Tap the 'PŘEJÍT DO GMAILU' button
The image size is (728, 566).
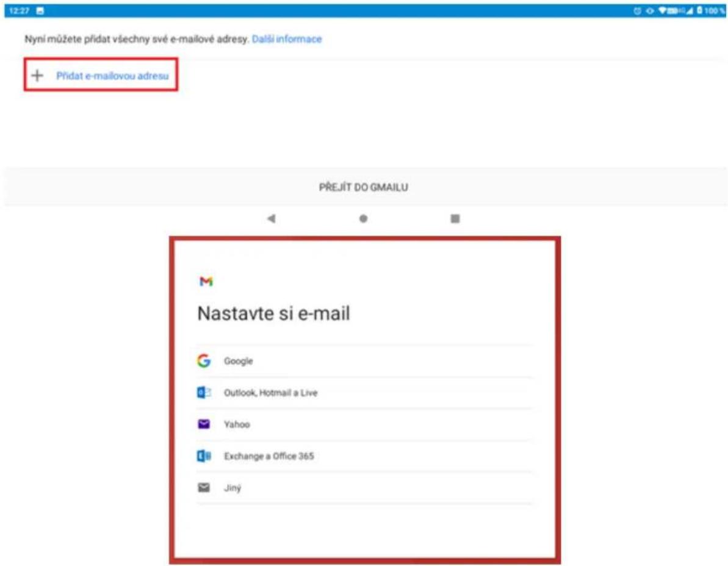click(364, 187)
